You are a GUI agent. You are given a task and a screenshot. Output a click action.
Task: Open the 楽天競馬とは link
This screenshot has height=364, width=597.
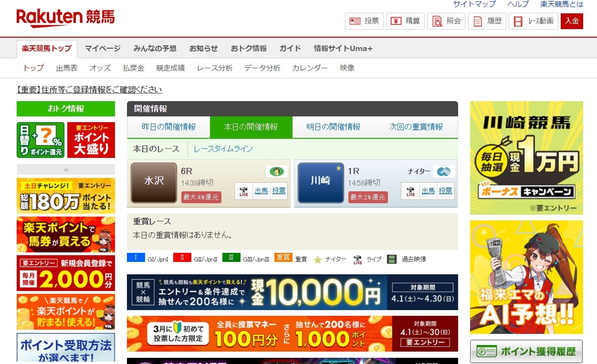(x=562, y=4)
